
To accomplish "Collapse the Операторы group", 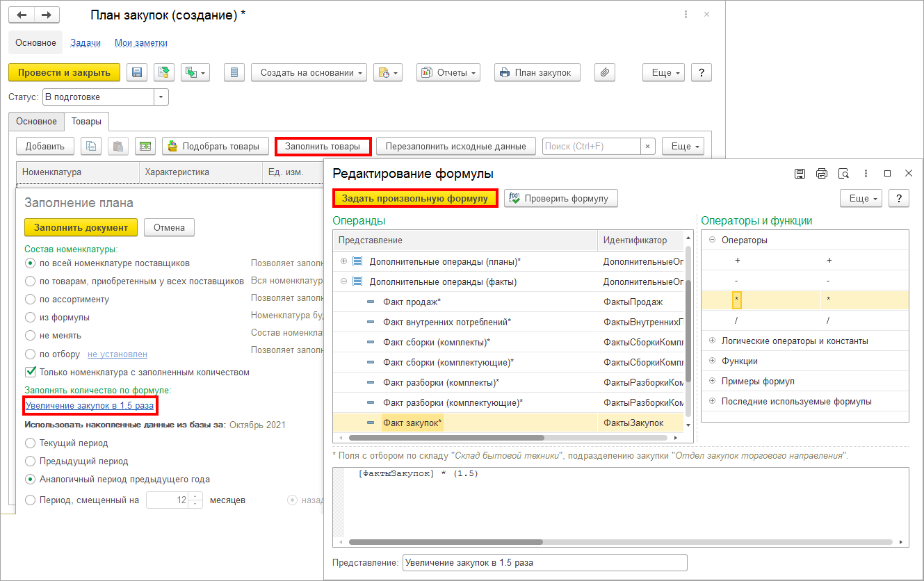I will click(x=712, y=240).
